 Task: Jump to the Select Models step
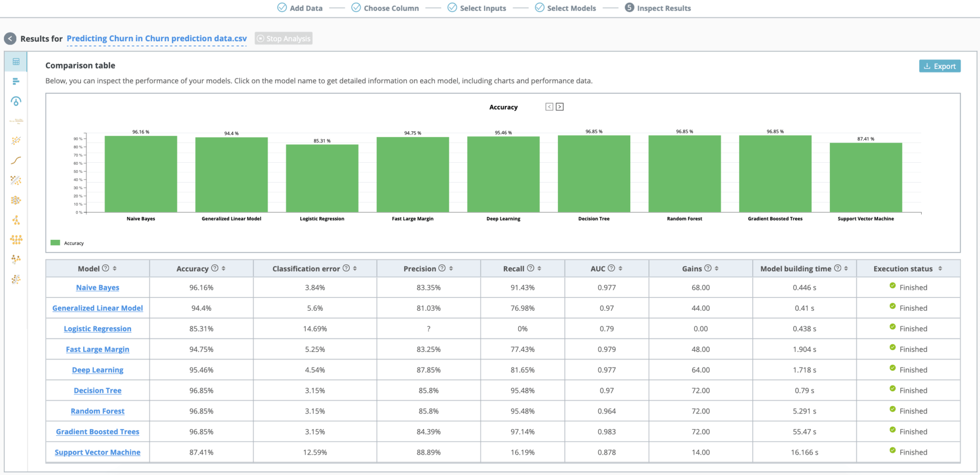click(565, 8)
